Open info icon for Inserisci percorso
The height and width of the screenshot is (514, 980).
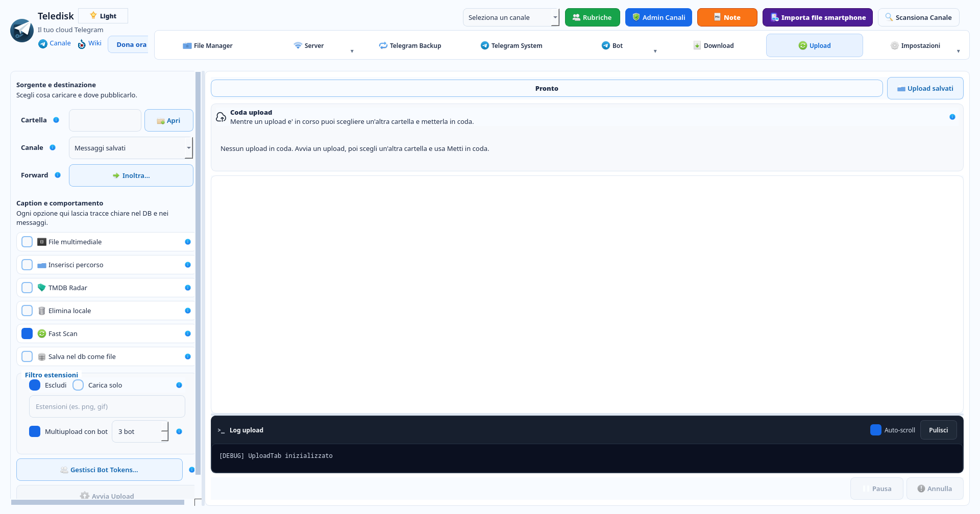tap(188, 265)
